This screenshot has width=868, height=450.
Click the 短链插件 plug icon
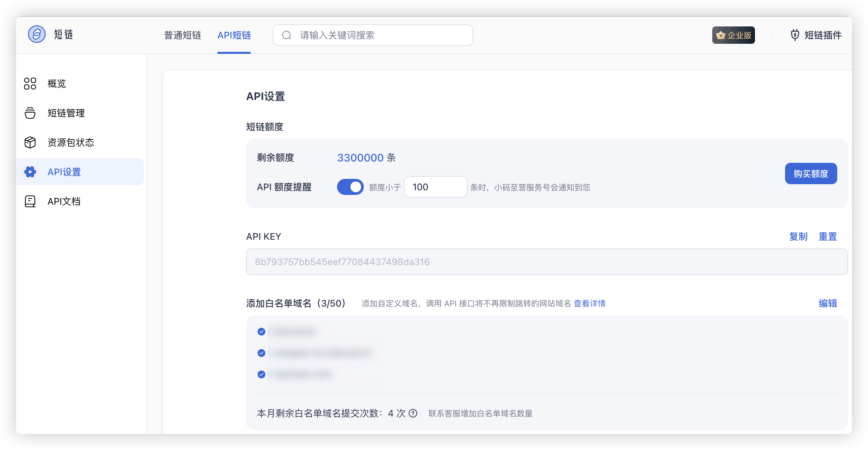tap(794, 35)
